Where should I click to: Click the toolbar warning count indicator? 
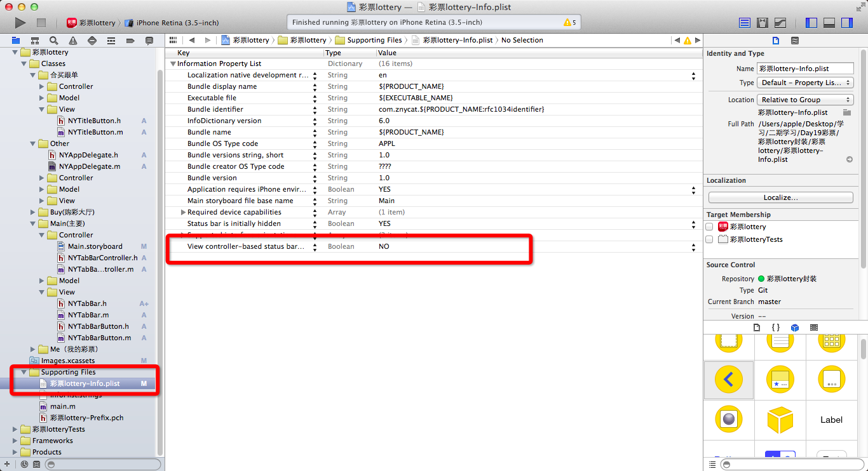(x=569, y=22)
